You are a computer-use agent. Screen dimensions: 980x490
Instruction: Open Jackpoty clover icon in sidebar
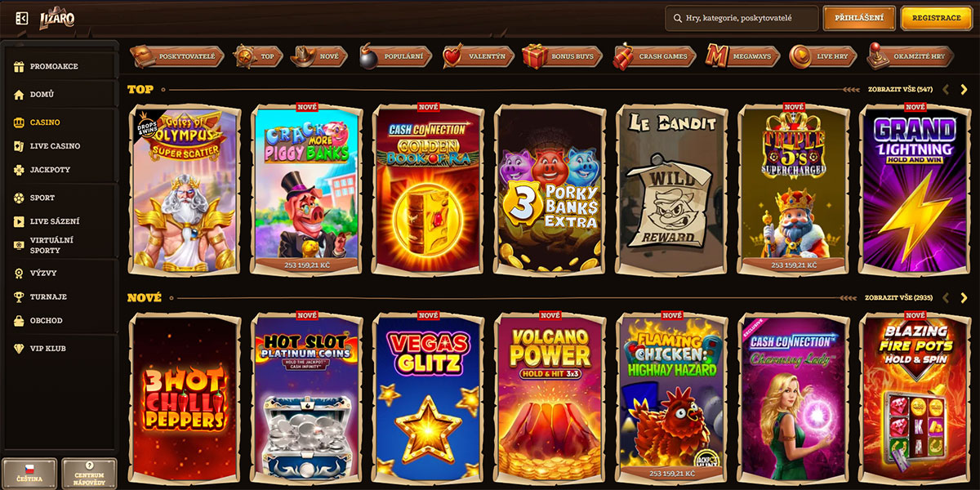(x=19, y=170)
